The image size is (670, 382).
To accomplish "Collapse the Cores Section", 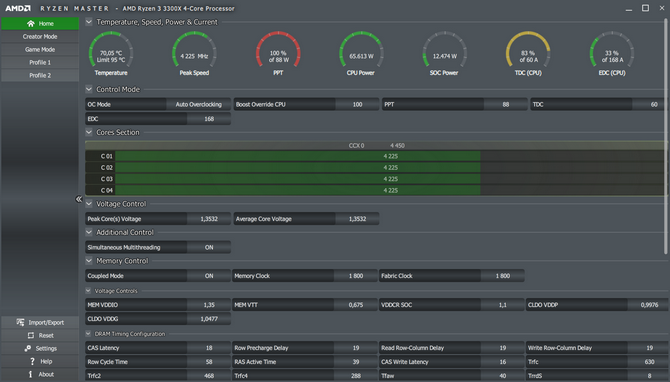I will [x=89, y=132].
